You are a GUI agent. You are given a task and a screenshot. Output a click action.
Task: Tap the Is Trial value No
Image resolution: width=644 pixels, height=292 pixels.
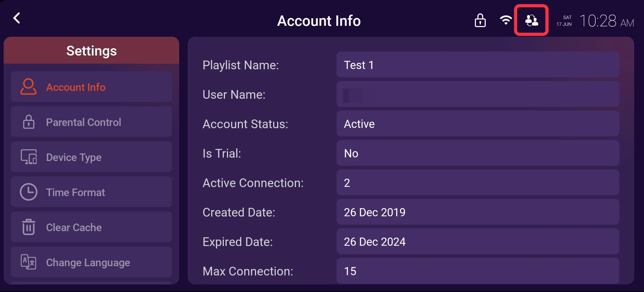click(478, 153)
